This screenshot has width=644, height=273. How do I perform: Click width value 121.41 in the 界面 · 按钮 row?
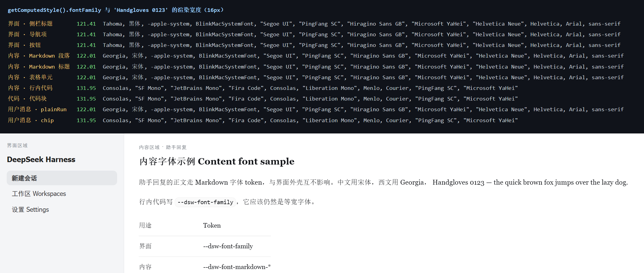(x=86, y=45)
